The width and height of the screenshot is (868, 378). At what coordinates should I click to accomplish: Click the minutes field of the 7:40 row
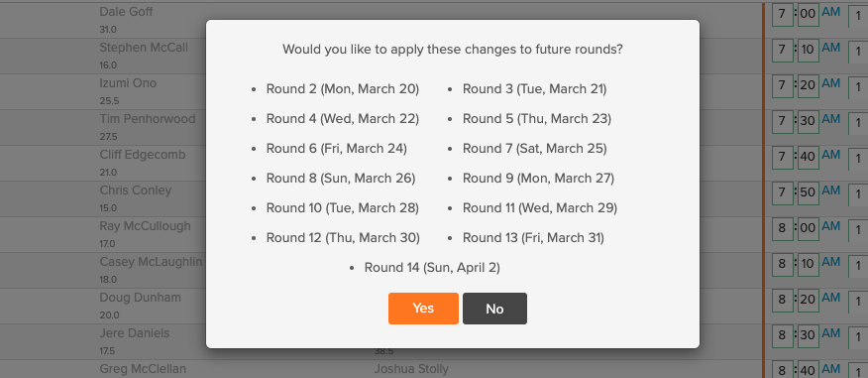pos(809,157)
